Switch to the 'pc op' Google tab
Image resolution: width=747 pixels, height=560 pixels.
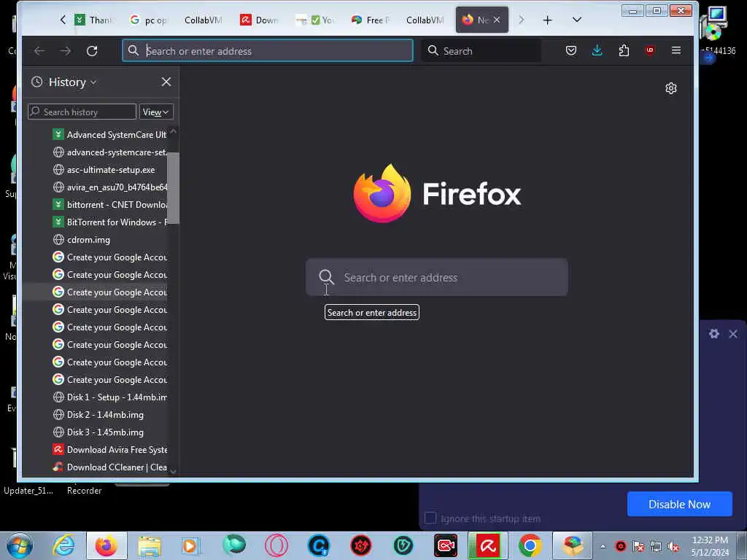click(148, 20)
